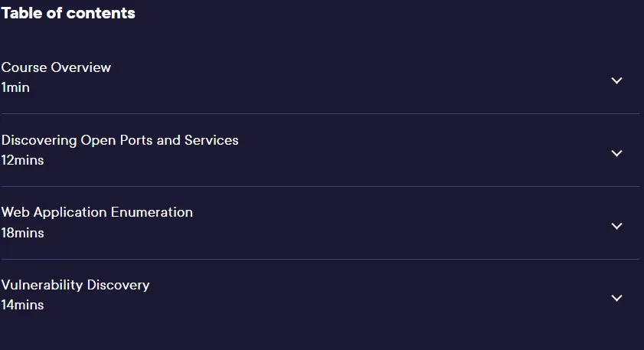
Task: Select the Web Application Enumeration title
Action: pyautogui.click(x=97, y=212)
